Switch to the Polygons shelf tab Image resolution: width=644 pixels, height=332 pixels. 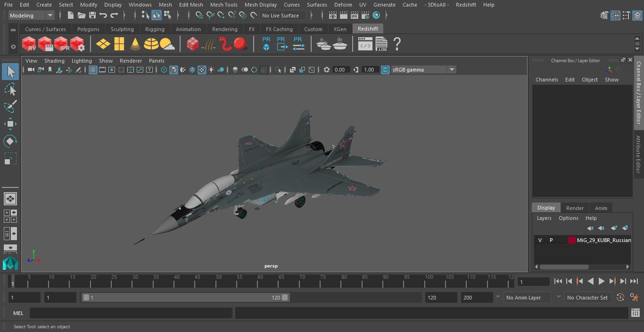[88, 29]
